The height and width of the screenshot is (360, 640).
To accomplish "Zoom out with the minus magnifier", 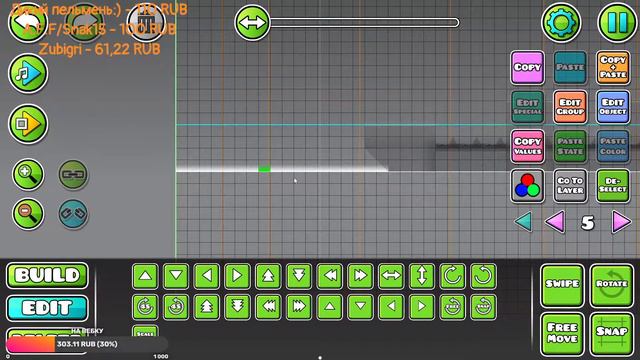I will pyautogui.click(x=28, y=213).
